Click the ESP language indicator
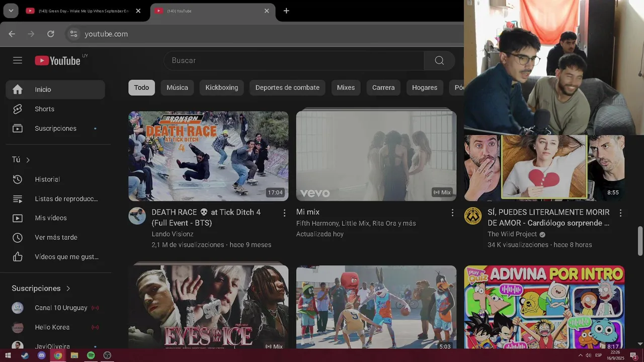Viewport: 644px width, 362px height. (598, 355)
